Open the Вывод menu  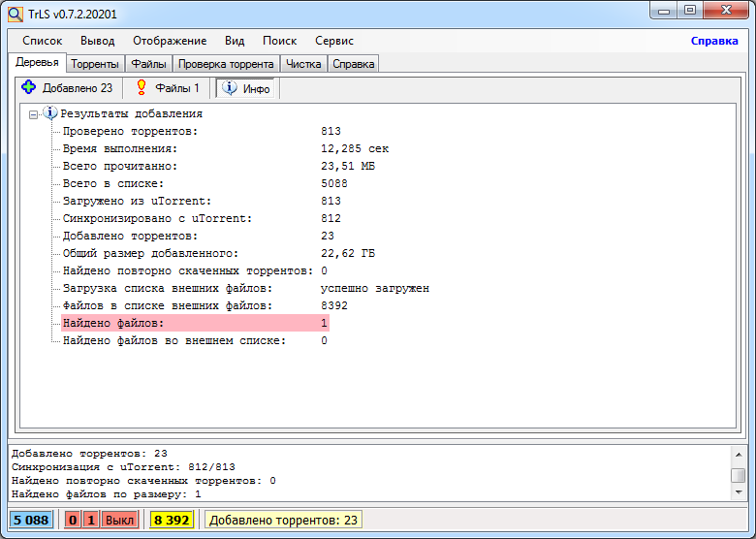click(x=97, y=41)
